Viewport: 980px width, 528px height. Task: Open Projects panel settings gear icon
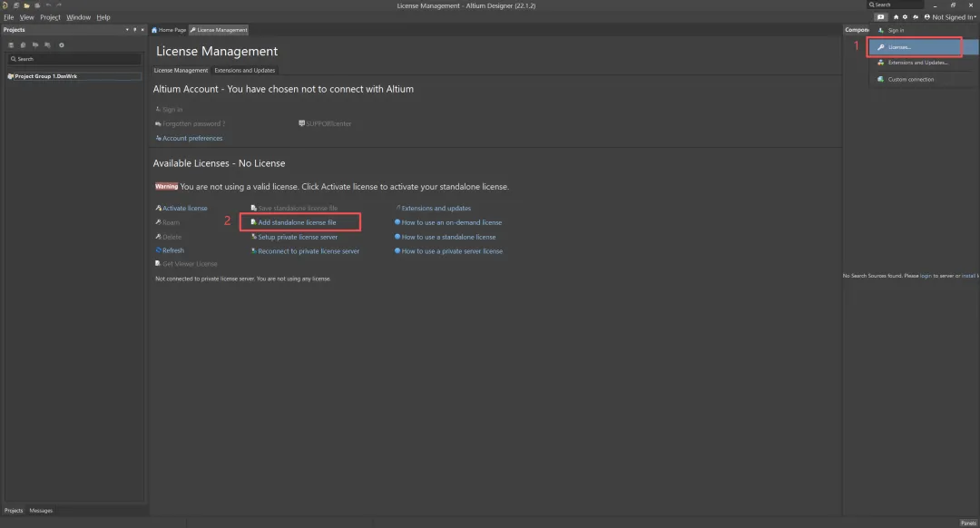pyautogui.click(x=62, y=45)
